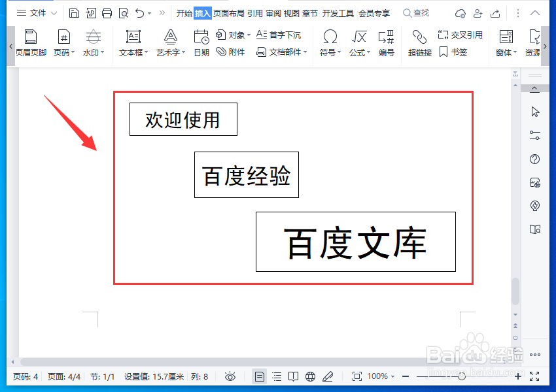Click the undo arrow icon
The width and height of the screenshot is (556, 392).
point(139,14)
